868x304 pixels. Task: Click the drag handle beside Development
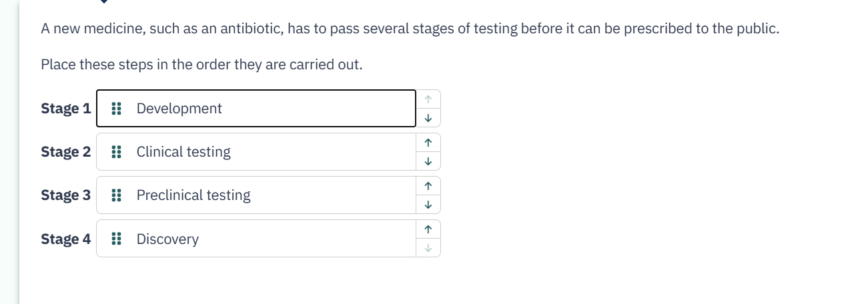click(x=116, y=109)
